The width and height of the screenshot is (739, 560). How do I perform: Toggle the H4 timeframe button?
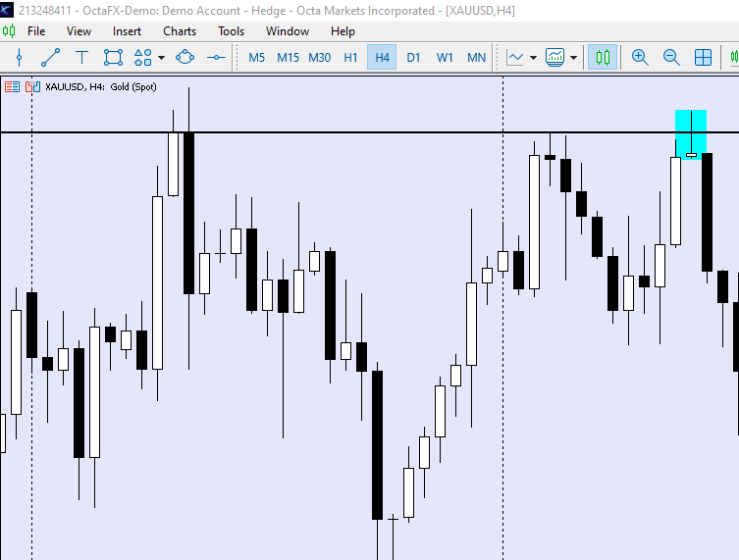coord(382,58)
